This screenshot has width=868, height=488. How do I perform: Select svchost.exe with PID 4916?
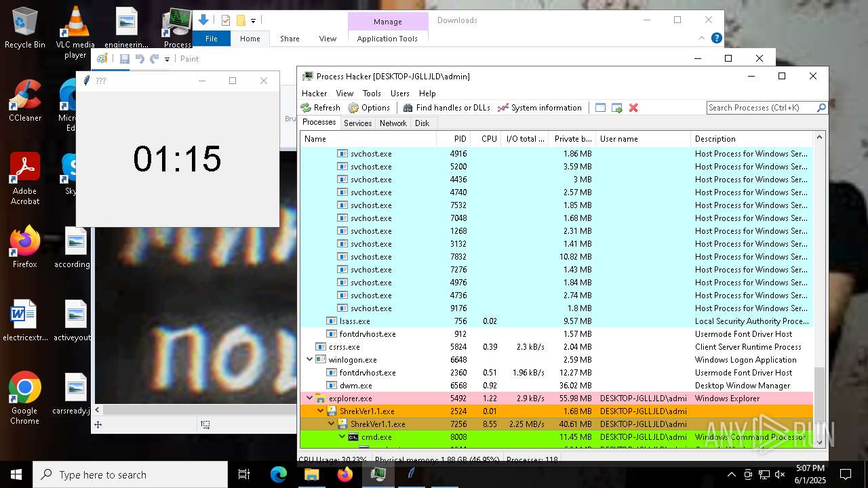557,154
